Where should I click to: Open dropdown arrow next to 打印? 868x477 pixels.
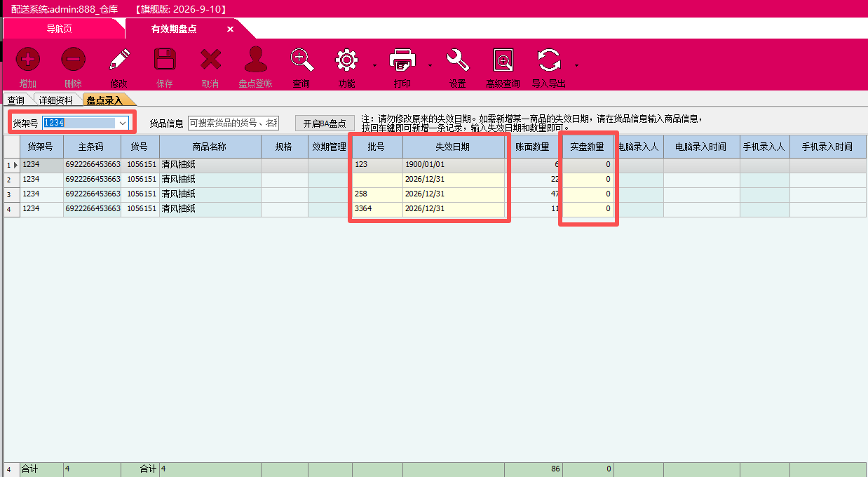point(430,66)
